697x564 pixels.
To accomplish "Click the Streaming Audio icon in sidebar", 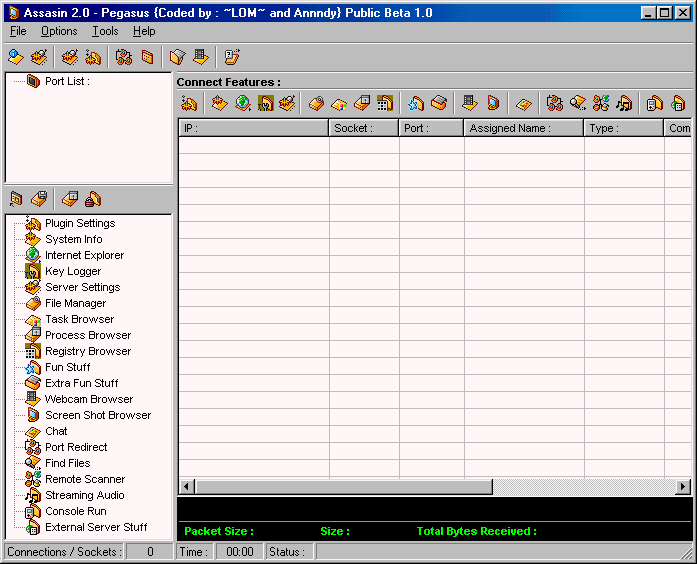I will pyautogui.click(x=33, y=495).
